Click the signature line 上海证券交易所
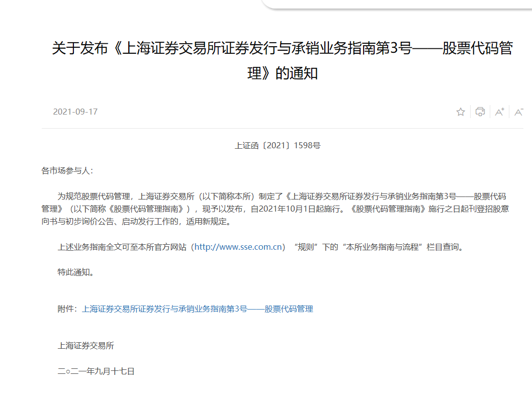 point(86,346)
